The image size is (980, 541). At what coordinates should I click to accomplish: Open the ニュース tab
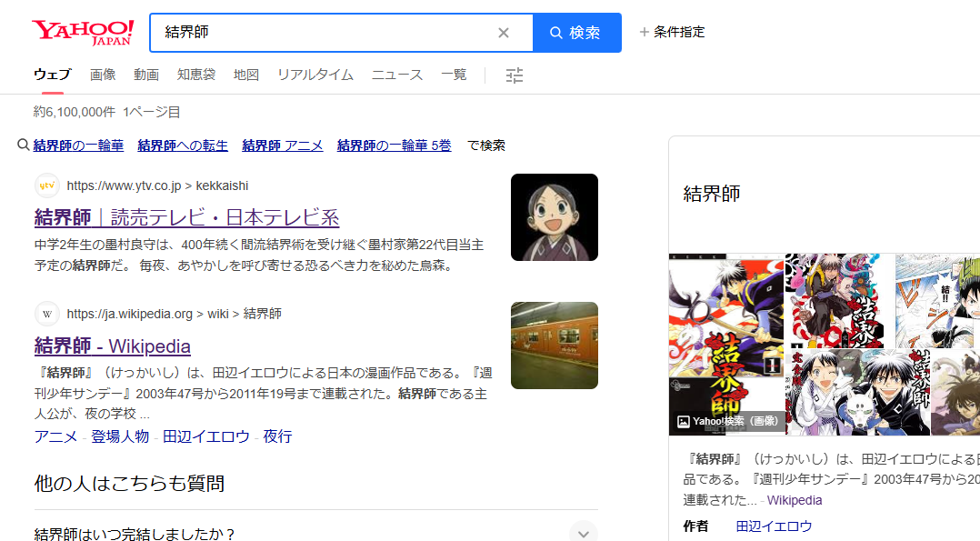[397, 75]
